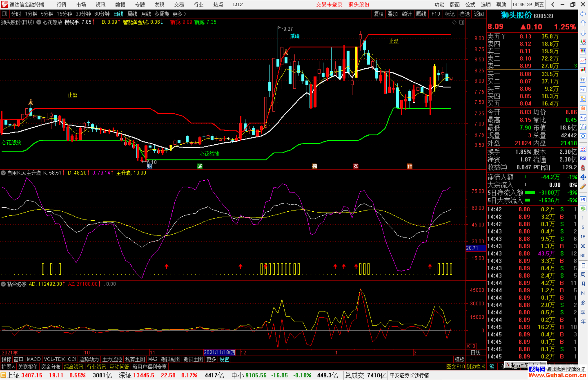Click the 返回 return button
The height and width of the screenshot is (380, 588).
[x=479, y=14]
